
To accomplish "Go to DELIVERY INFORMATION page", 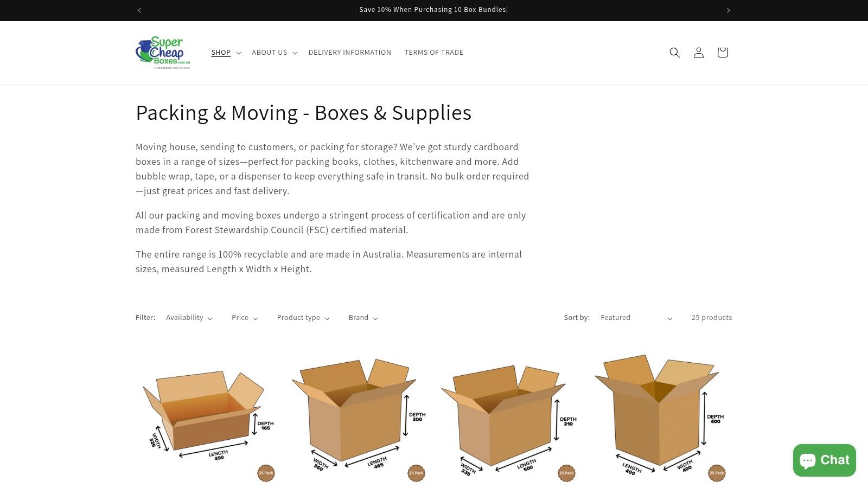I will (x=350, y=53).
